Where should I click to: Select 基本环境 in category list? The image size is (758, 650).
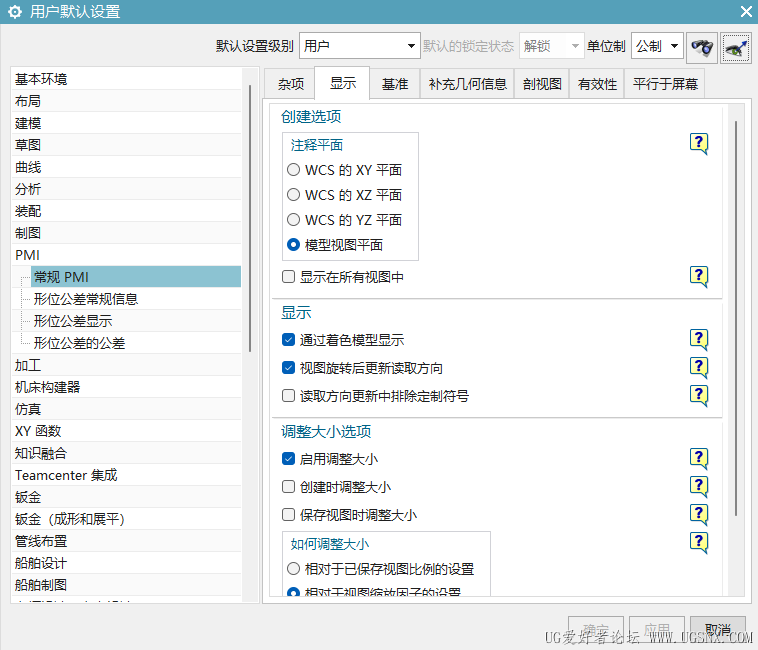pyautogui.click(x=127, y=79)
